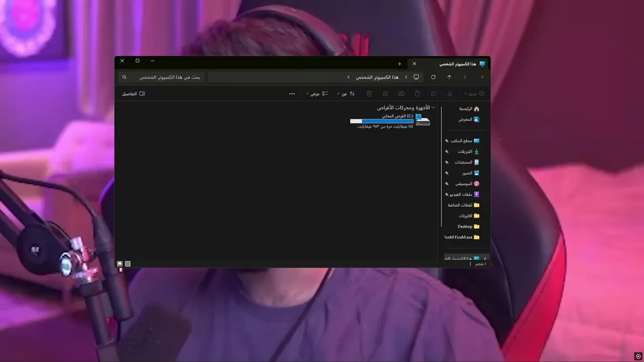644x362 pixels.
Task: Click the Delete trash icon
Action: pyautogui.click(x=369, y=94)
